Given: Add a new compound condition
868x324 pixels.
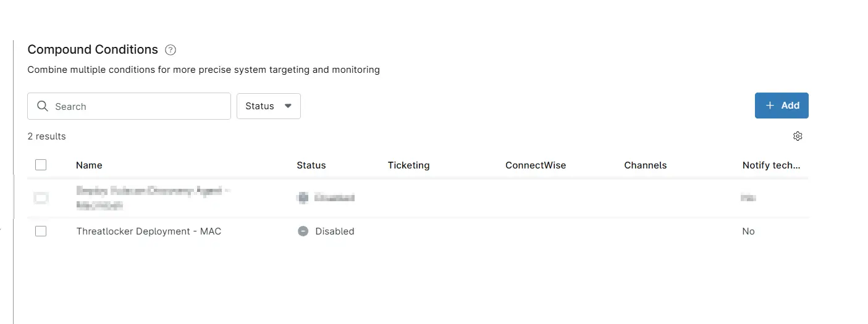Looking at the screenshot, I should (782, 106).
